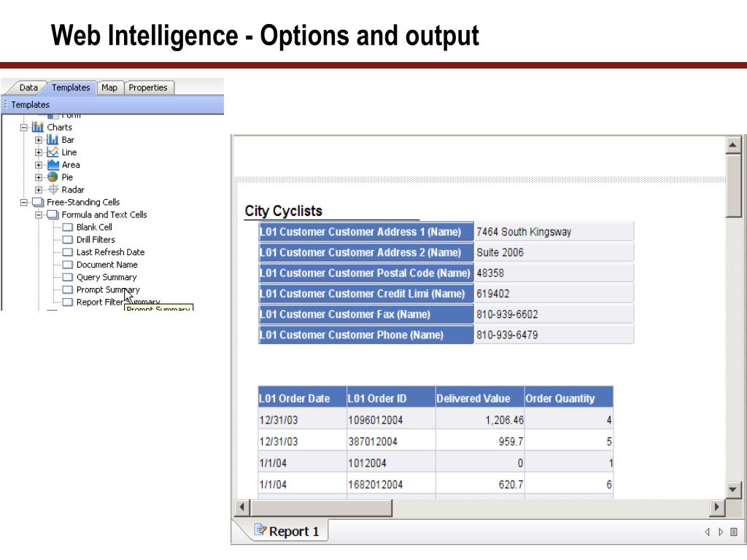Screen dimensions: 747x560
Task: Click the phone value 810-939-6479
Action: (x=554, y=335)
